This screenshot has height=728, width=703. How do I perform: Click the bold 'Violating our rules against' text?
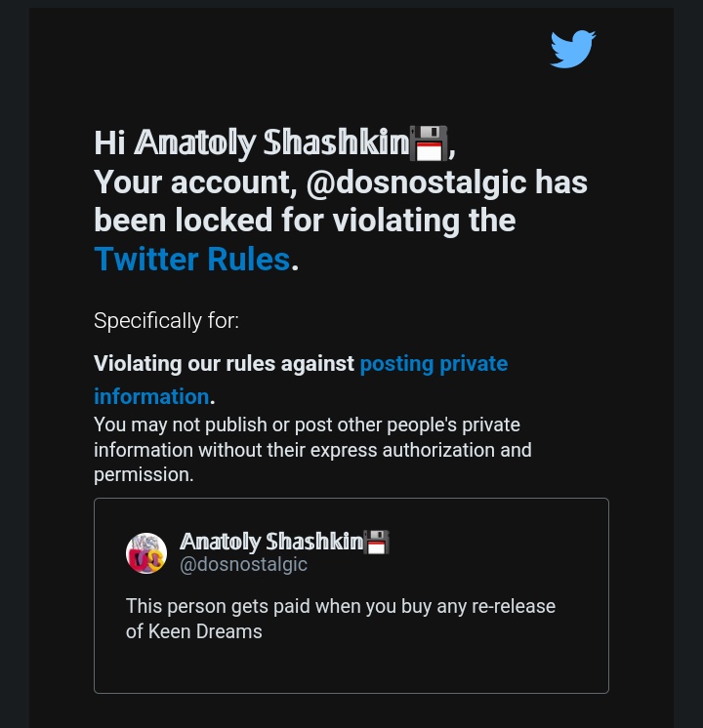(x=224, y=364)
